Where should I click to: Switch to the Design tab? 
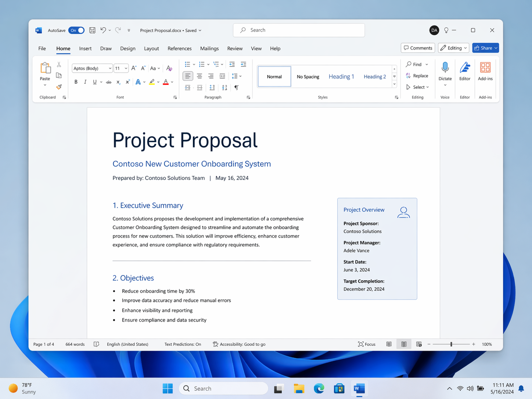[x=127, y=48]
